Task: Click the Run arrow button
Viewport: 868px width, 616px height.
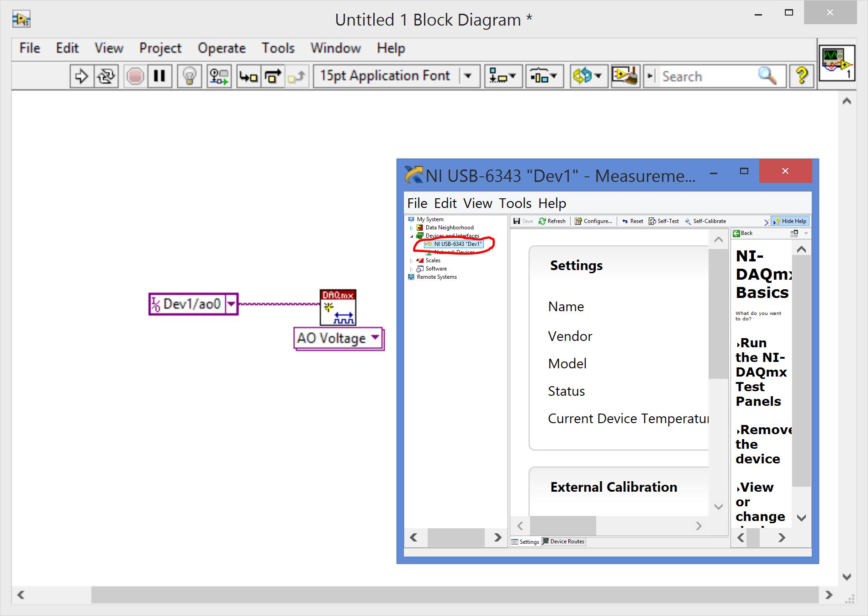Action: (81, 76)
